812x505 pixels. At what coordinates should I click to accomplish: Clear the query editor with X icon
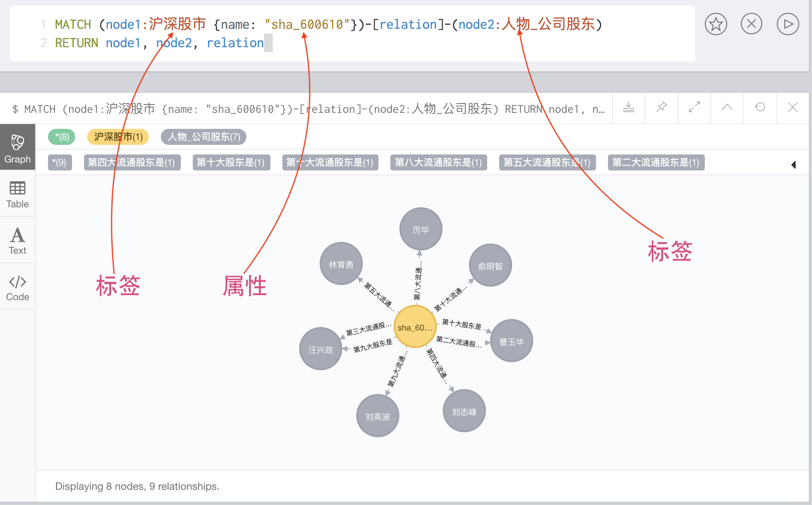tap(751, 24)
